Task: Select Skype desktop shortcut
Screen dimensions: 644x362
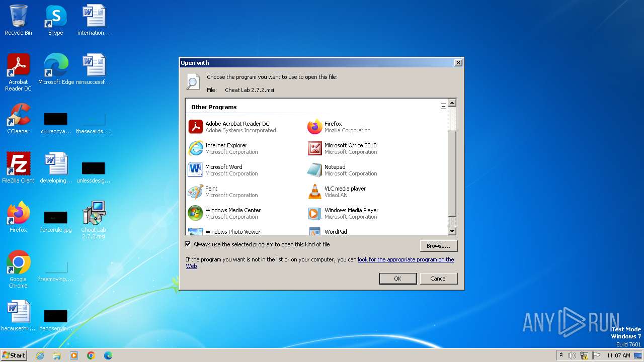Action: 56,20
